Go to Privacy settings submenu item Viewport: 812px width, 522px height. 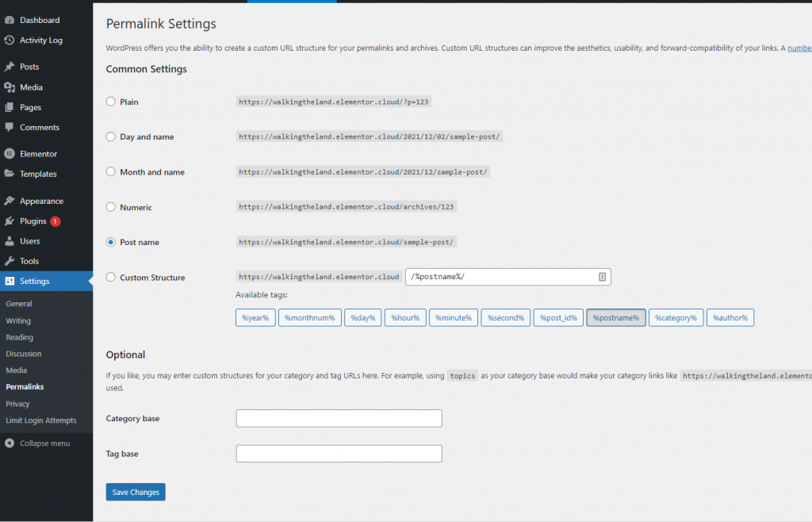pos(17,404)
